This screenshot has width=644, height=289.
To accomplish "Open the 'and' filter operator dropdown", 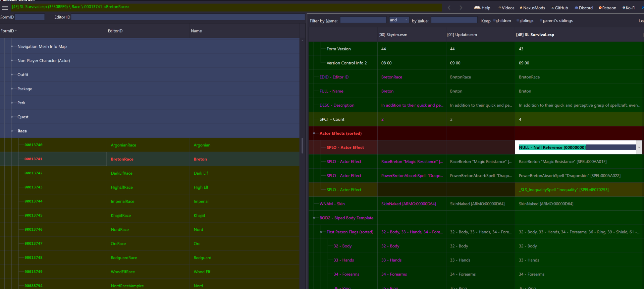I will tap(399, 20).
